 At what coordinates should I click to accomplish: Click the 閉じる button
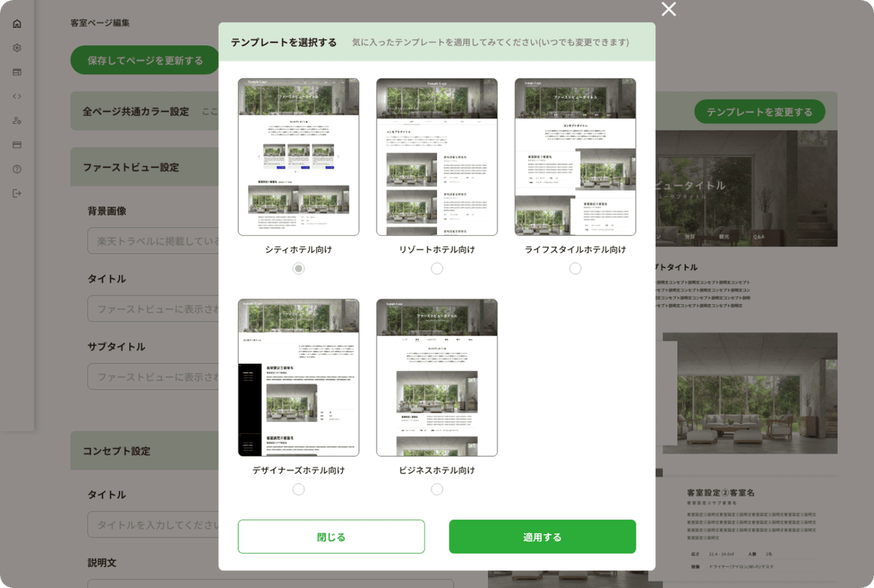(331, 537)
